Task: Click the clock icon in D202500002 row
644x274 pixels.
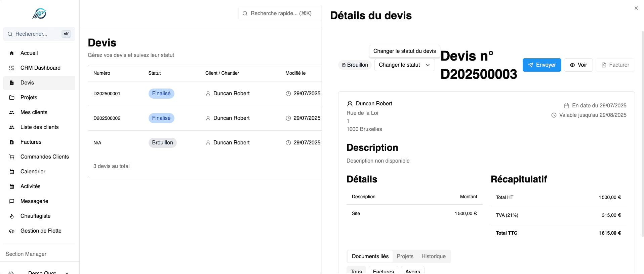Action: (288, 118)
